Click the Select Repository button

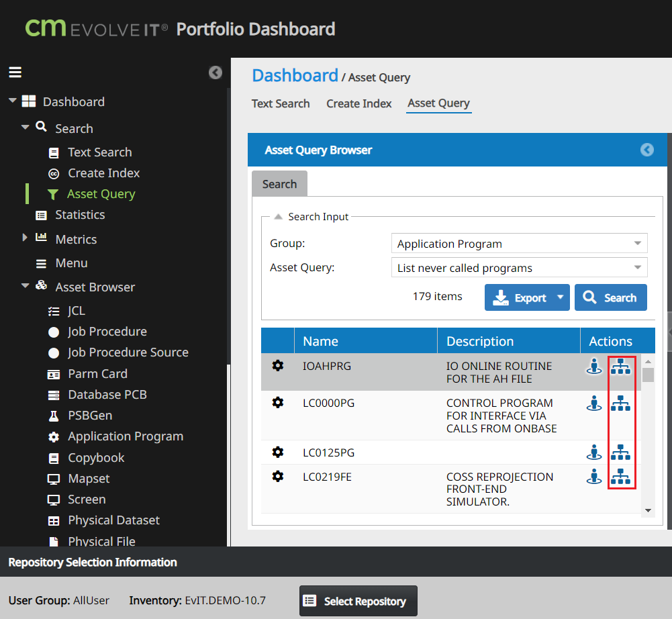coord(358,601)
